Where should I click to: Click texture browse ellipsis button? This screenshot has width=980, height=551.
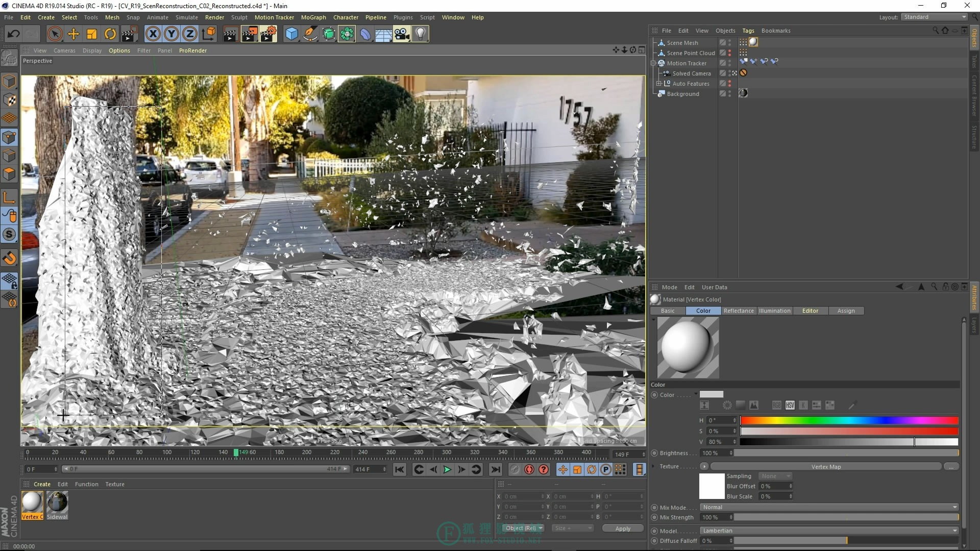[951, 466]
